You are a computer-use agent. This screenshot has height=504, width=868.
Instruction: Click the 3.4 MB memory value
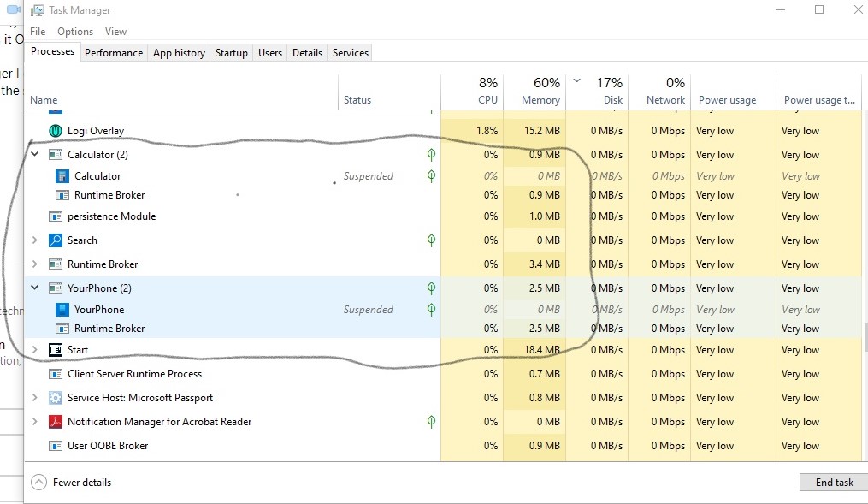click(x=544, y=264)
